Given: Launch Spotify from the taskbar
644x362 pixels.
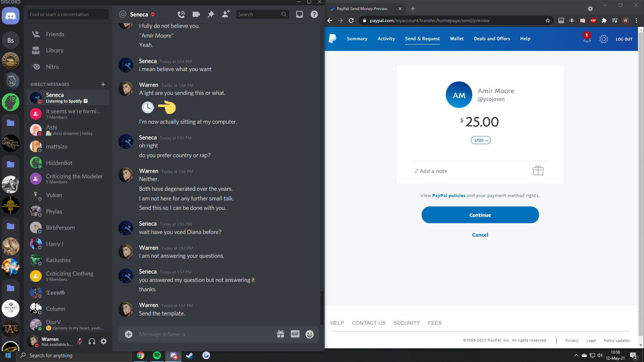Looking at the screenshot, I should pos(157,355).
